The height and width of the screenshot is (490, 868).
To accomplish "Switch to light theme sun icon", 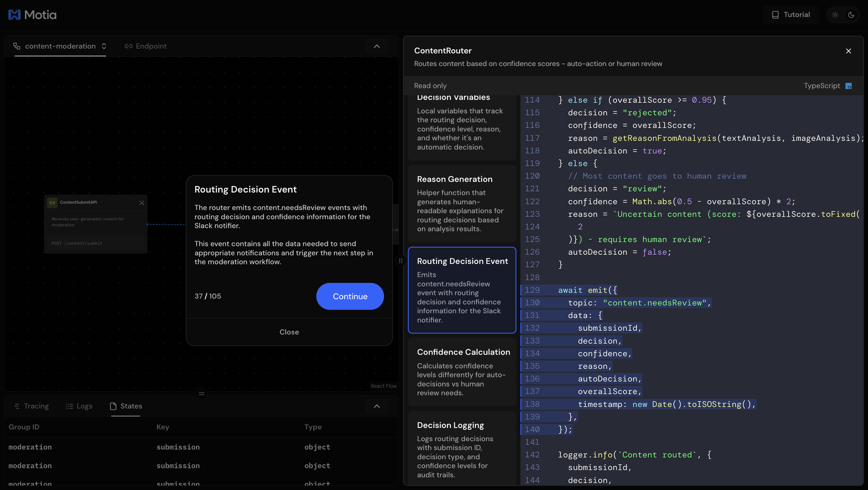I will click(835, 15).
